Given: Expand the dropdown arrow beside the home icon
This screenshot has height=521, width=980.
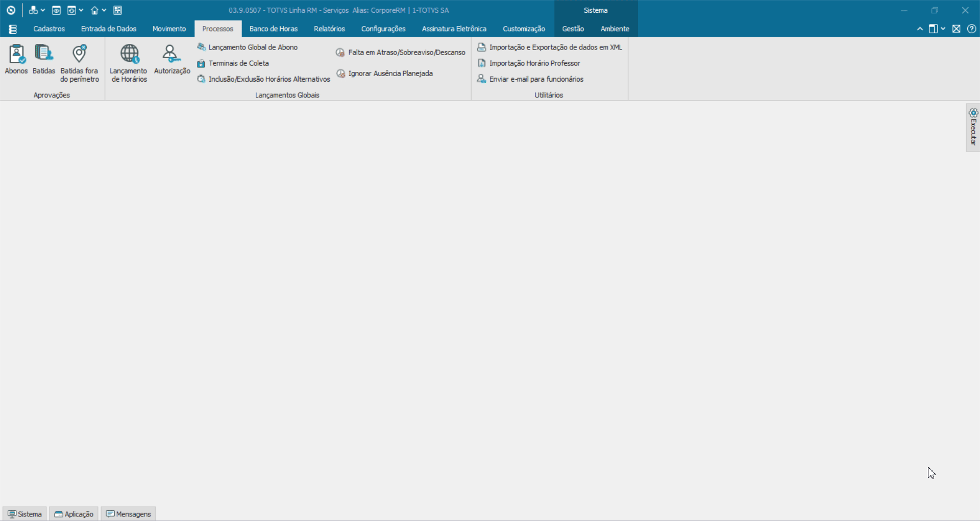Looking at the screenshot, I should pyautogui.click(x=104, y=10).
